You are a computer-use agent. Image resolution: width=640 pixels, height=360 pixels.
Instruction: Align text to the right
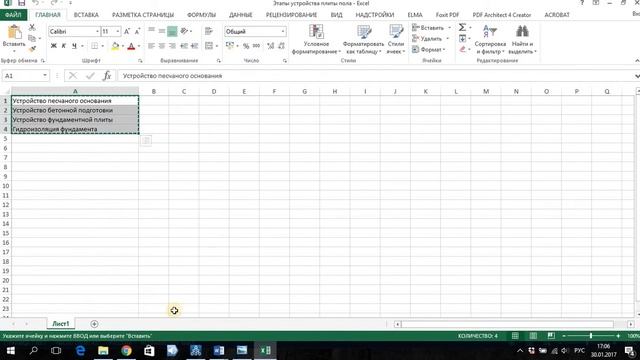coord(172,46)
